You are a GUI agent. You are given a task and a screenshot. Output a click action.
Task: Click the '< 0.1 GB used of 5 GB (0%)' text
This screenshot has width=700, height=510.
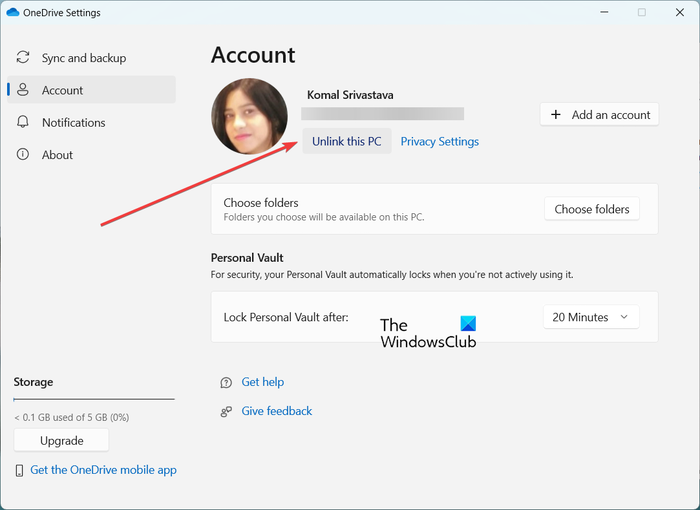coord(72,417)
